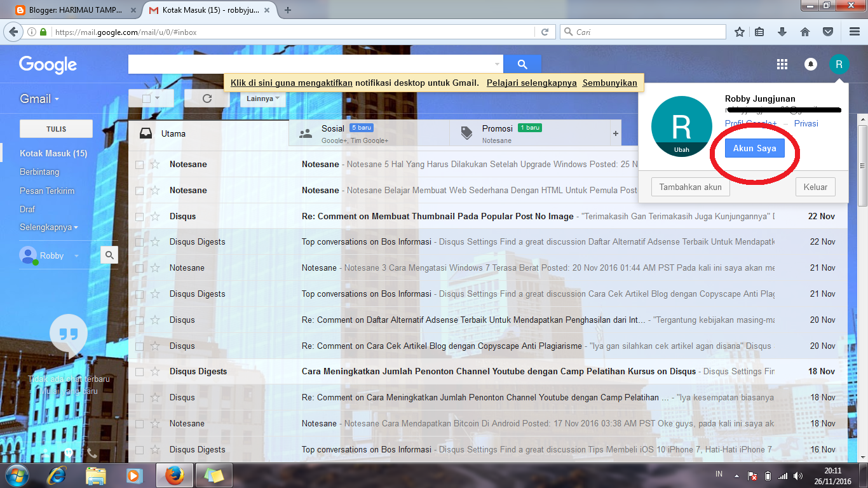The image size is (868, 488).
Task: Click the blue Gmail search button
Action: [x=522, y=64]
